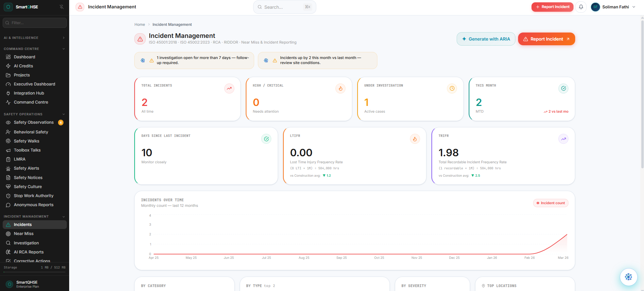
Task: Click the Home breadcrumb link
Action: click(140, 24)
